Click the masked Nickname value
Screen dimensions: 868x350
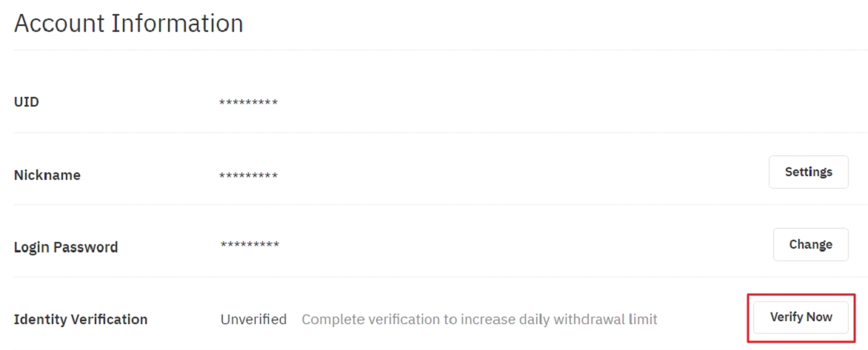click(x=248, y=176)
